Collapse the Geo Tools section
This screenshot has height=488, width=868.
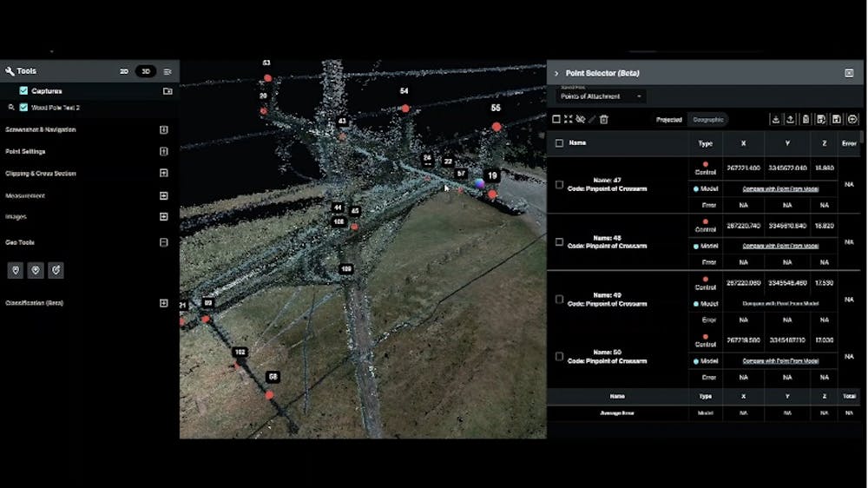(164, 242)
